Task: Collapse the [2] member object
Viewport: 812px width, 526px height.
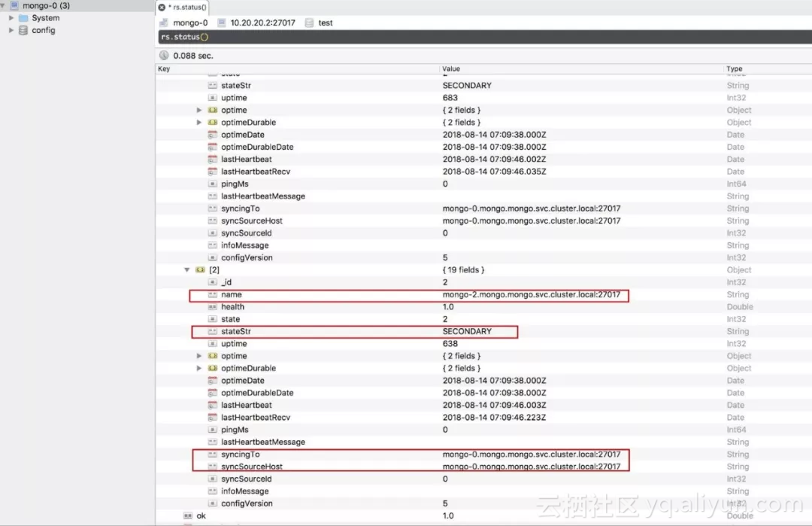Action: tap(187, 269)
